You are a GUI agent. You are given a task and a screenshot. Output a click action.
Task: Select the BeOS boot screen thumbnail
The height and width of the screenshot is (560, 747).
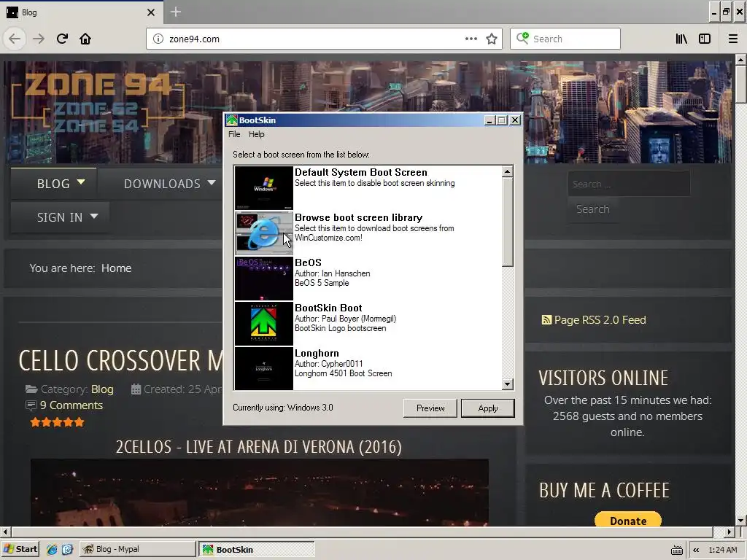pos(263,278)
